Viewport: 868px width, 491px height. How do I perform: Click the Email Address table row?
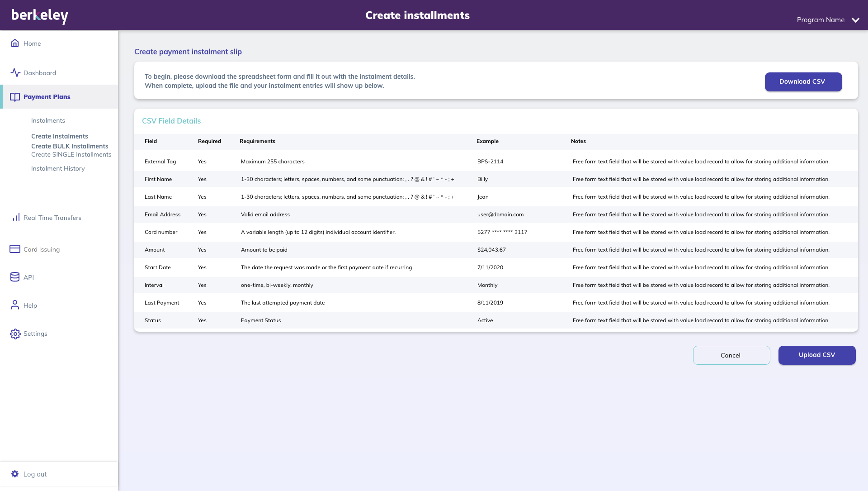(x=495, y=215)
